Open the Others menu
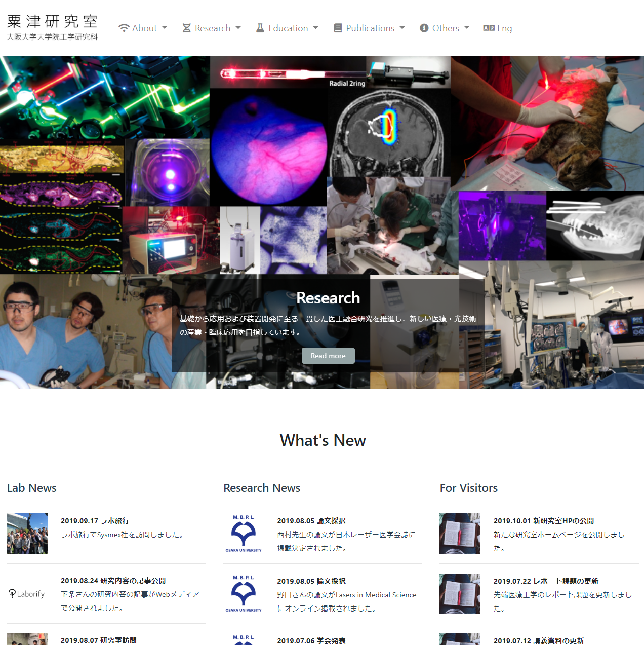The image size is (644, 645). tap(445, 28)
